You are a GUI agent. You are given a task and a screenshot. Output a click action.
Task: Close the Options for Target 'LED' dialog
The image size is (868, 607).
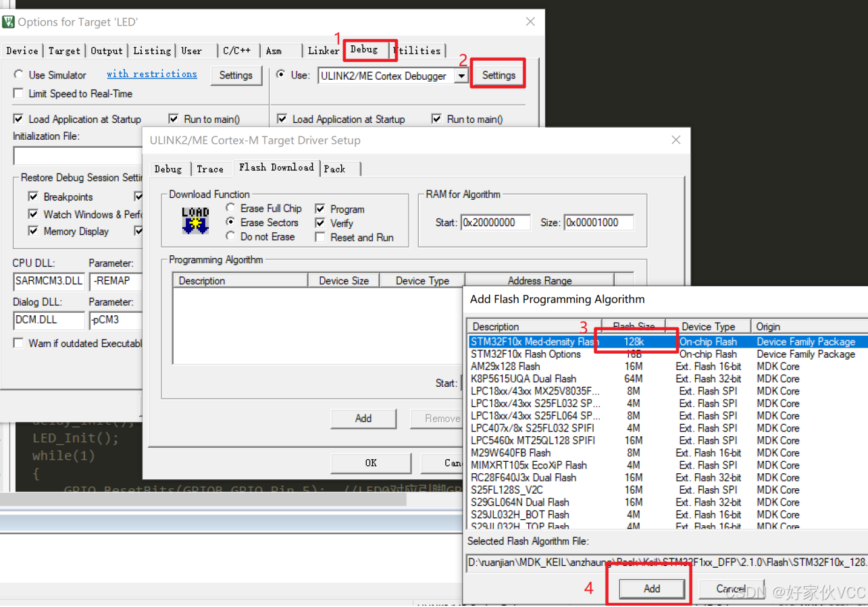point(530,22)
